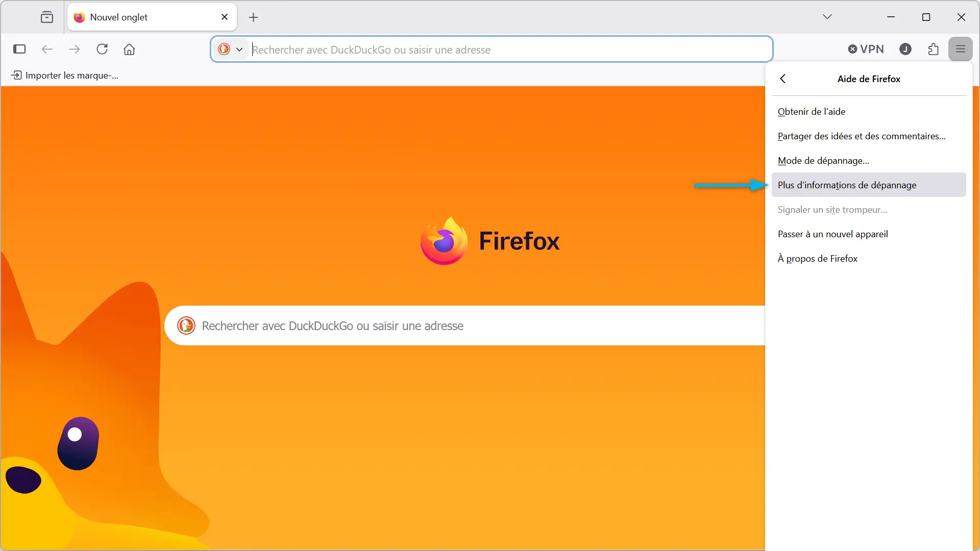Maximize the Firefox window
This screenshot has height=551, width=980.
[926, 17]
